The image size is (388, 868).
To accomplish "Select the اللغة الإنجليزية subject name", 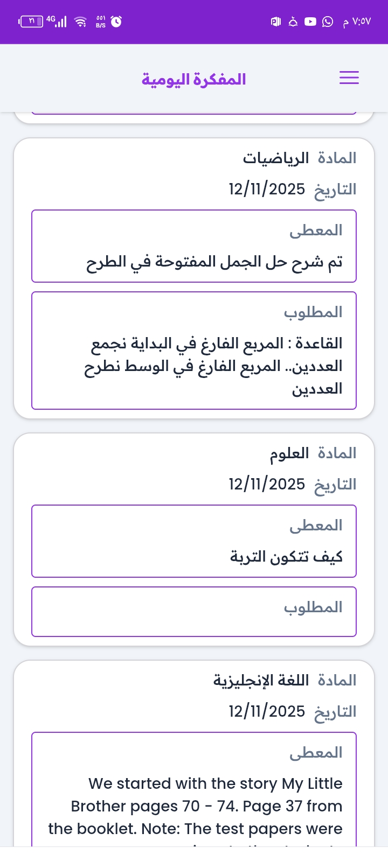I will click(x=261, y=681).
